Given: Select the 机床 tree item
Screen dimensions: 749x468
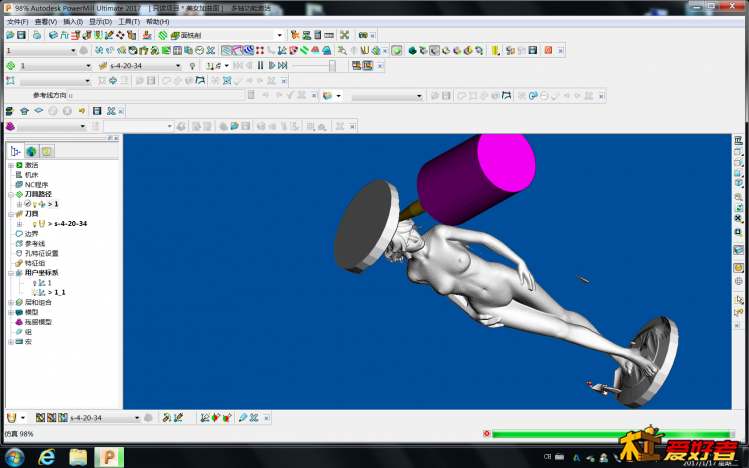Looking at the screenshot, I should coord(32,175).
